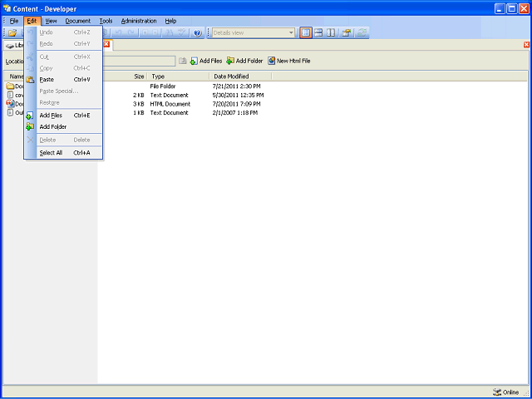
Task: Click the Location path input field
Action: [139, 61]
